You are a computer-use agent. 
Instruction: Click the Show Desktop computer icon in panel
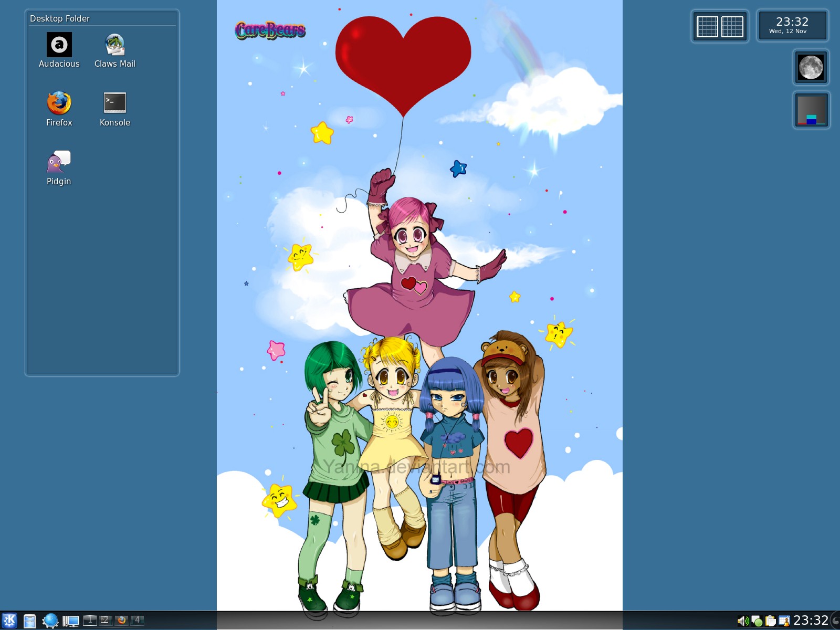pos(71,621)
